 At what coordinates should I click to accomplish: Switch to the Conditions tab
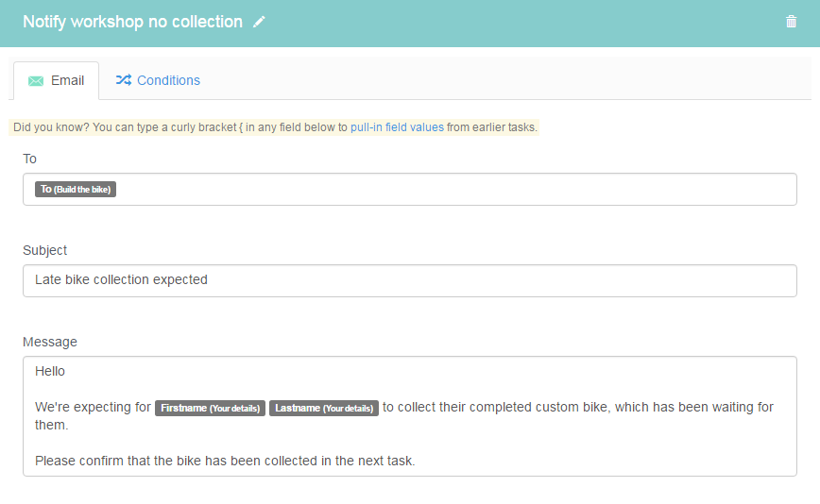[x=158, y=80]
